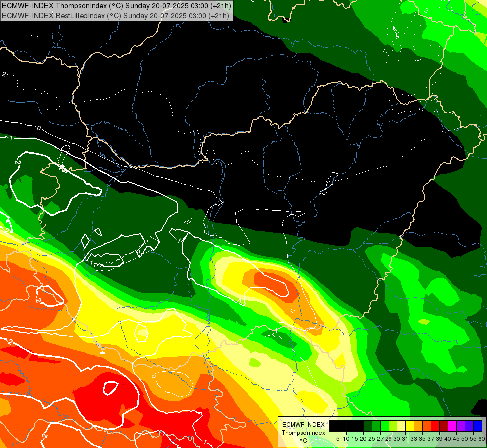
Task: Click the legend's ThompsonIndex label
Action: 303,433
